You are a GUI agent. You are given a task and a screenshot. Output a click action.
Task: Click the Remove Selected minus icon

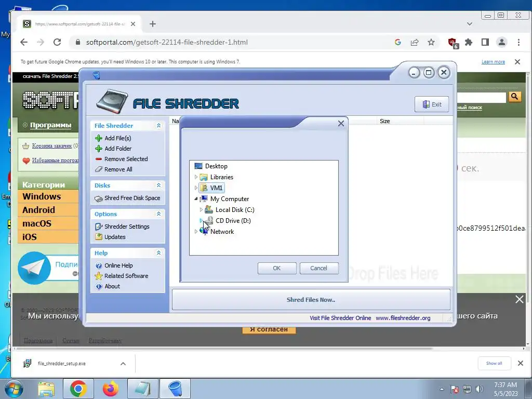click(99, 159)
